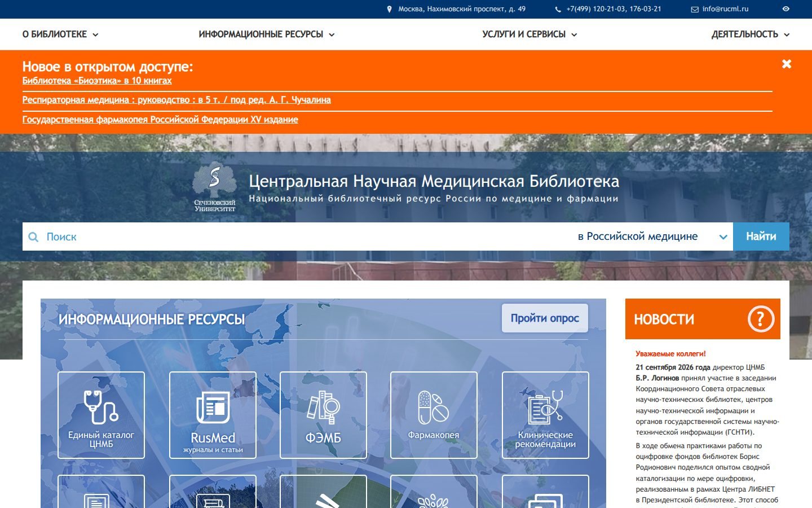Expand the О БИБЛИОТЕКЕ menu
The image size is (812, 508).
60,34
